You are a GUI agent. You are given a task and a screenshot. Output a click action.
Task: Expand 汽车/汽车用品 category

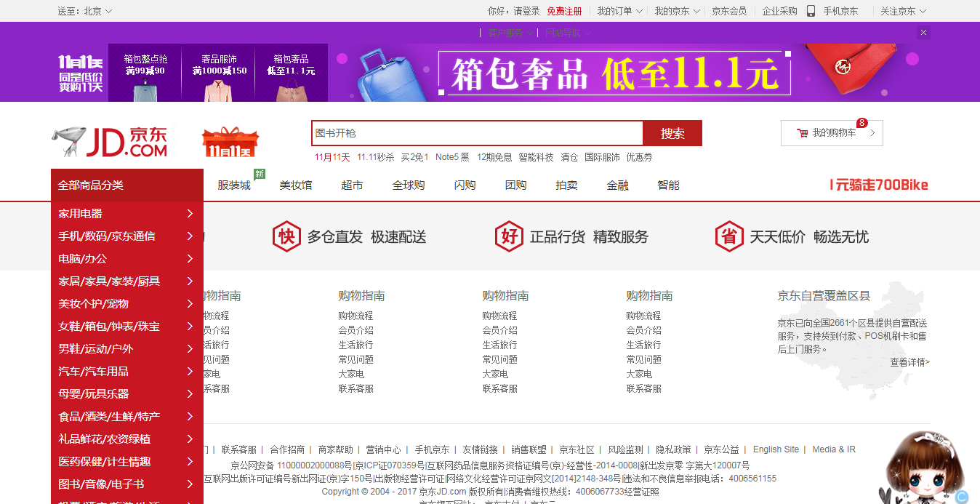click(127, 371)
